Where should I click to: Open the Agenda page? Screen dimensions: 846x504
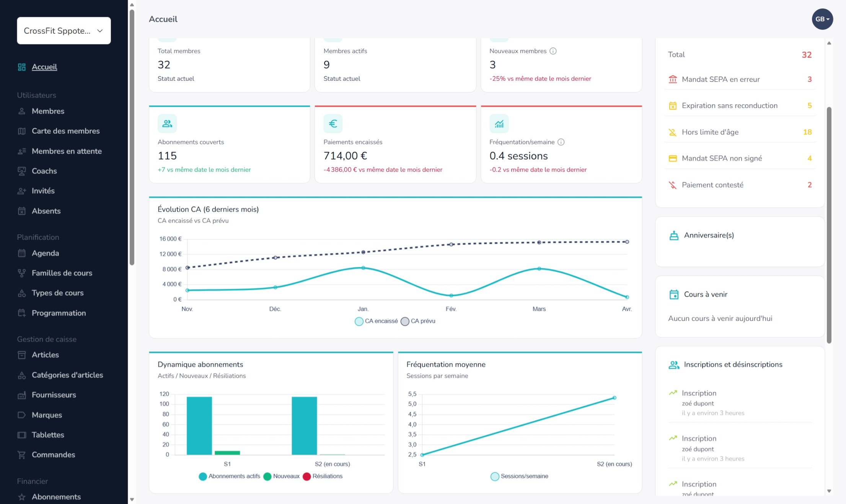pyautogui.click(x=45, y=253)
